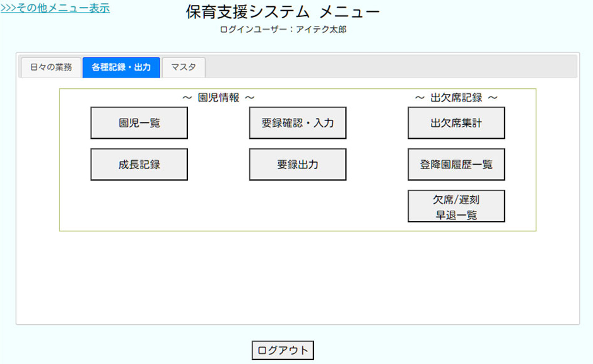Log out with the ログアウト button
The width and height of the screenshot is (593, 364).
click(x=283, y=351)
